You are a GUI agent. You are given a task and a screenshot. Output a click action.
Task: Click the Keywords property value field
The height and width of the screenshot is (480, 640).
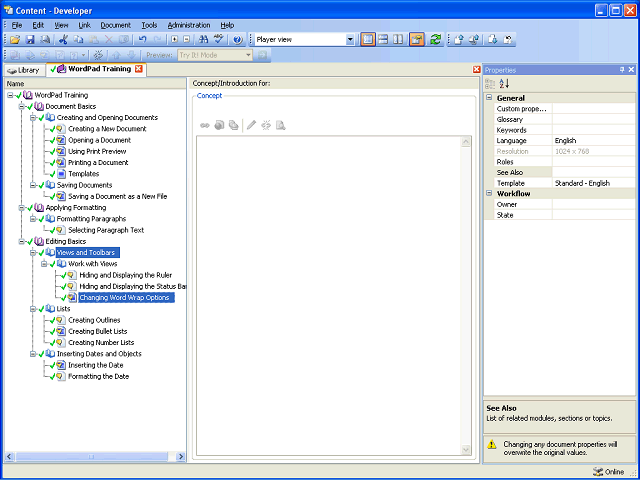[x=593, y=130]
